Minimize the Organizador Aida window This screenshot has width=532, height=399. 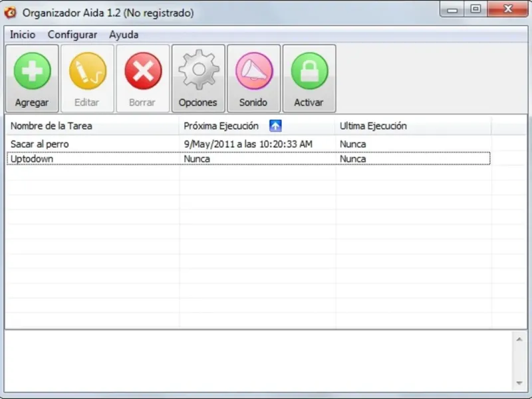point(452,9)
